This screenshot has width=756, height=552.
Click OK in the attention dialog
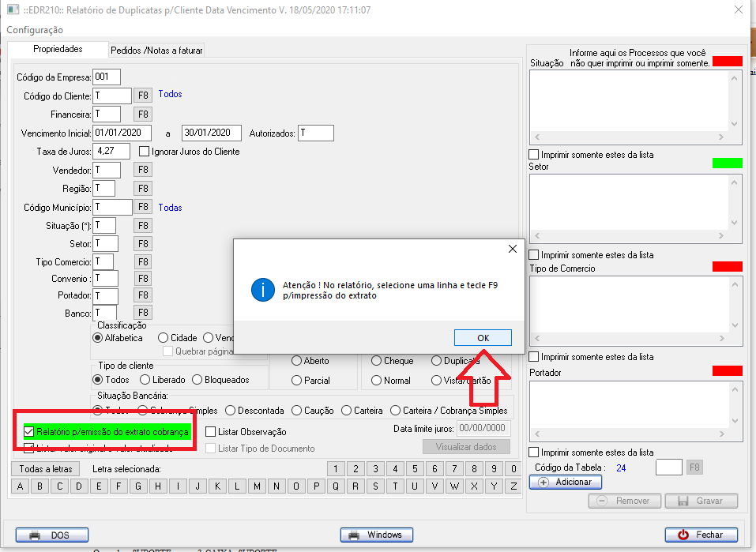click(483, 337)
